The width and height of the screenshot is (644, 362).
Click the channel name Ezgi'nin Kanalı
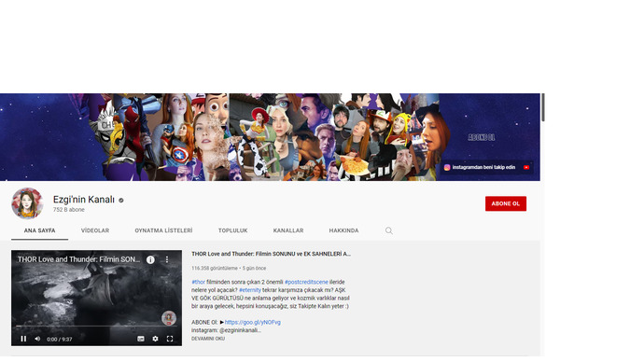coord(84,200)
